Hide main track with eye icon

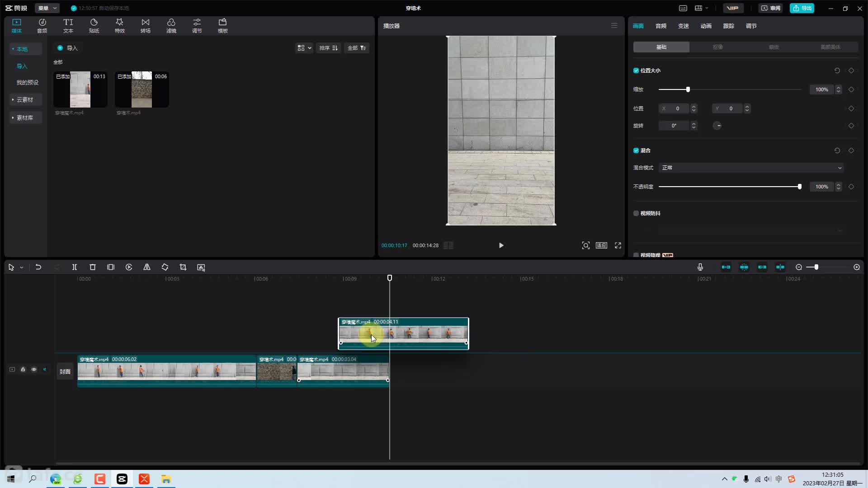(34, 369)
